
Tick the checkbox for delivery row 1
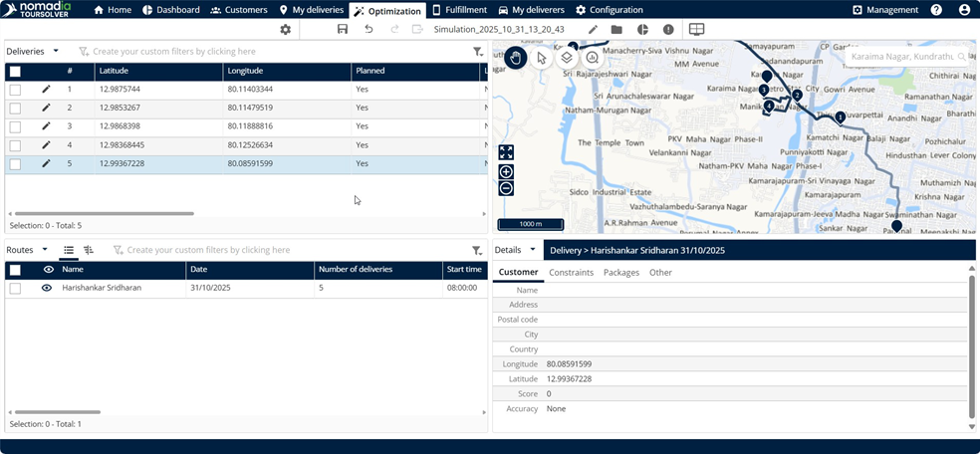[15, 90]
